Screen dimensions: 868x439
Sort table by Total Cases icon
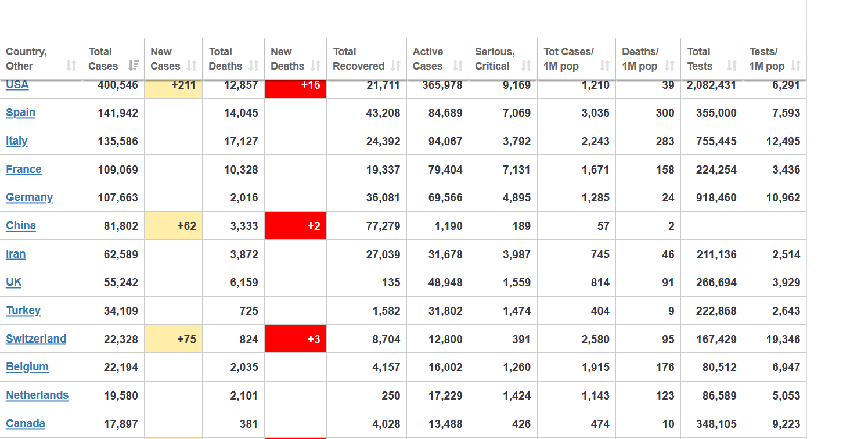tap(134, 66)
